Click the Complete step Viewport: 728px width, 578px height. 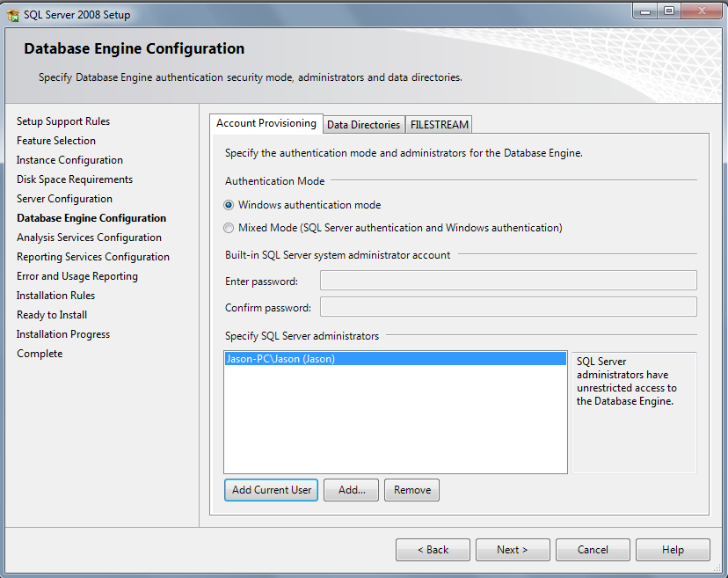(x=40, y=354)
